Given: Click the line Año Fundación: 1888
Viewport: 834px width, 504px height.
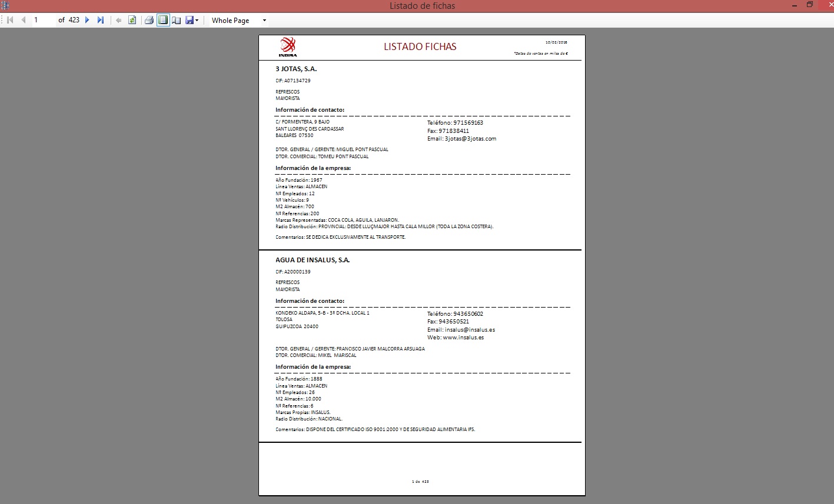Looking at the screenshot, I should coord(299,379).
